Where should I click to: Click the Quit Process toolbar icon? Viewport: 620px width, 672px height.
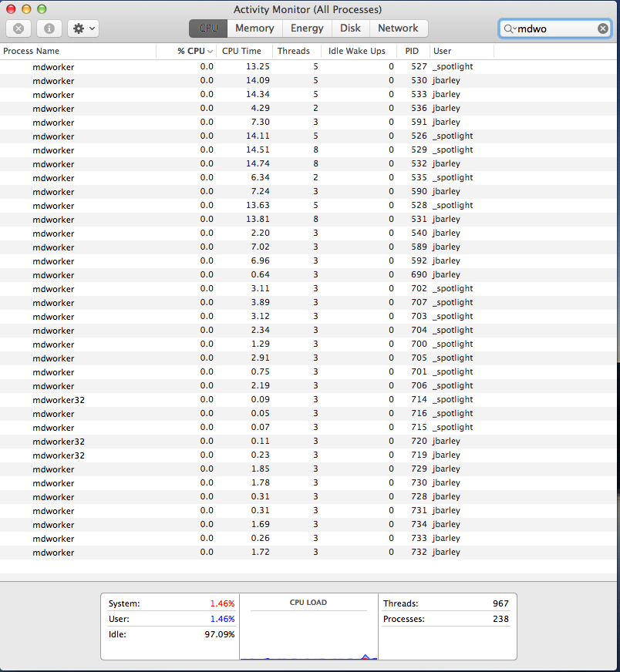click(18, 29)
